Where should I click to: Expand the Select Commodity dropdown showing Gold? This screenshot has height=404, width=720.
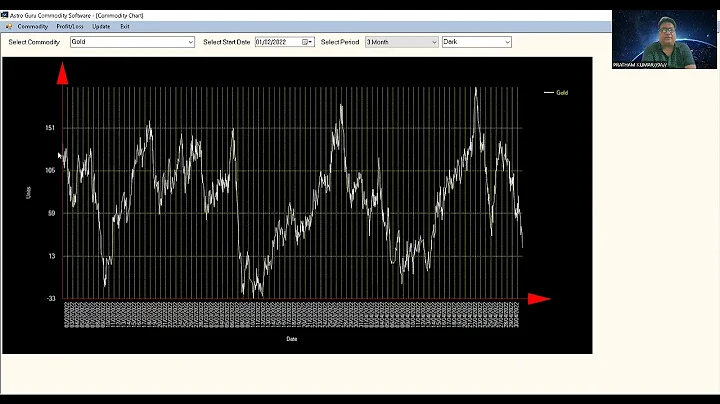pos(190,42)
